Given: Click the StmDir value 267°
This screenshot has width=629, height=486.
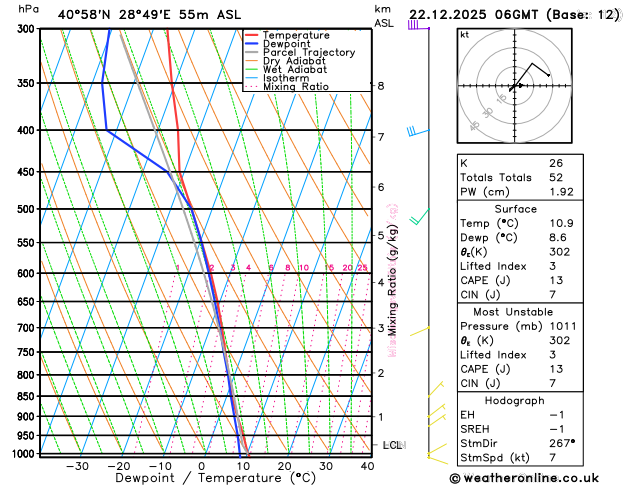Looking at the screenshot, I should [x=562, y=443].
